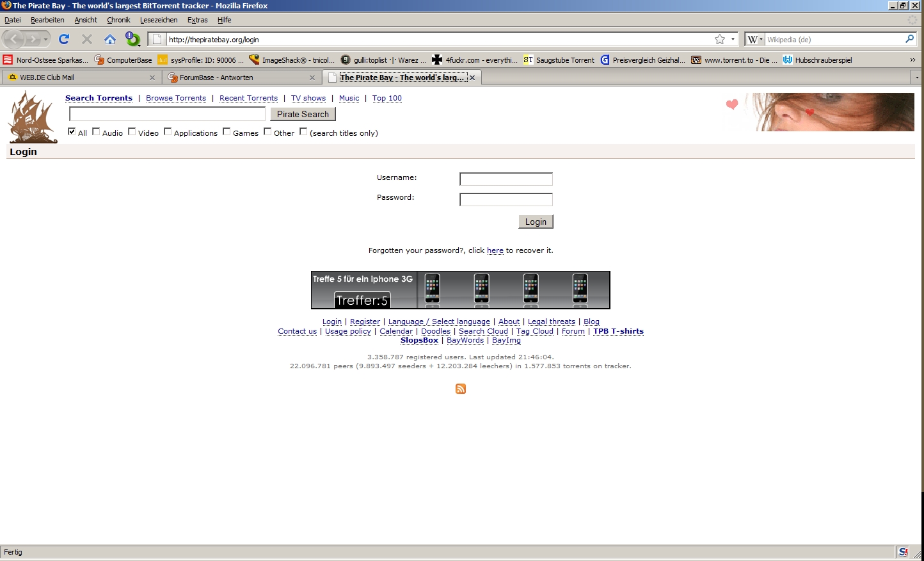Check the Applications checkbox
Viewport: 924px width, 561px height.
pyautogui.click(x=168, y=131)
